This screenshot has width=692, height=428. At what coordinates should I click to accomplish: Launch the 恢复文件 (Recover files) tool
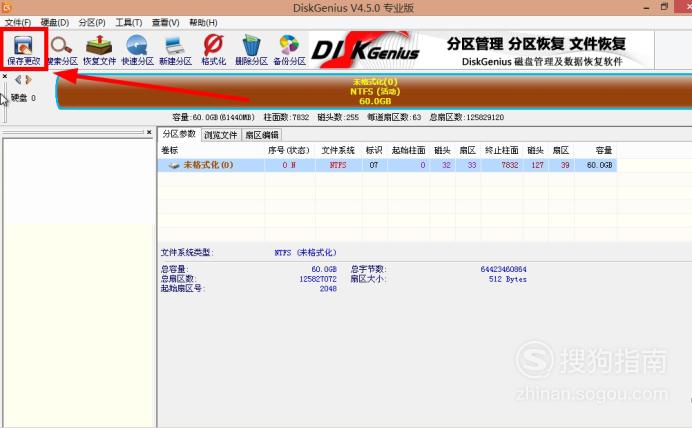(99, 50)
